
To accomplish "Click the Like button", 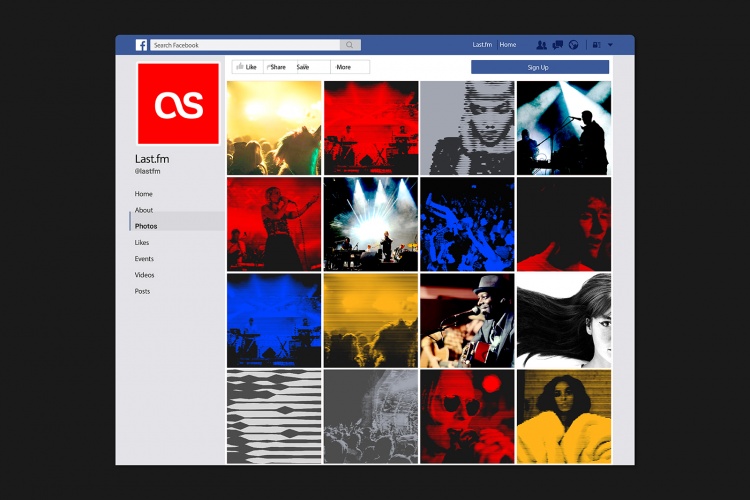I will tap(246, 67).
